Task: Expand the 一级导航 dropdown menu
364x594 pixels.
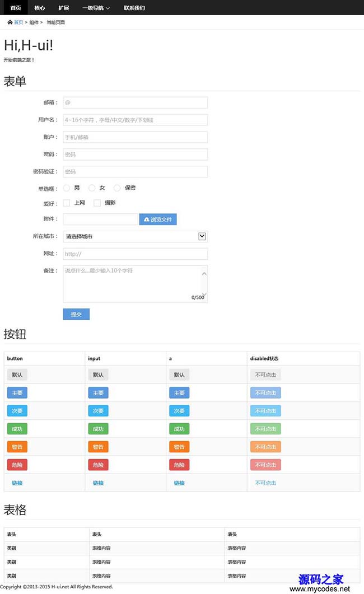Action: click(x=96, y=8)
